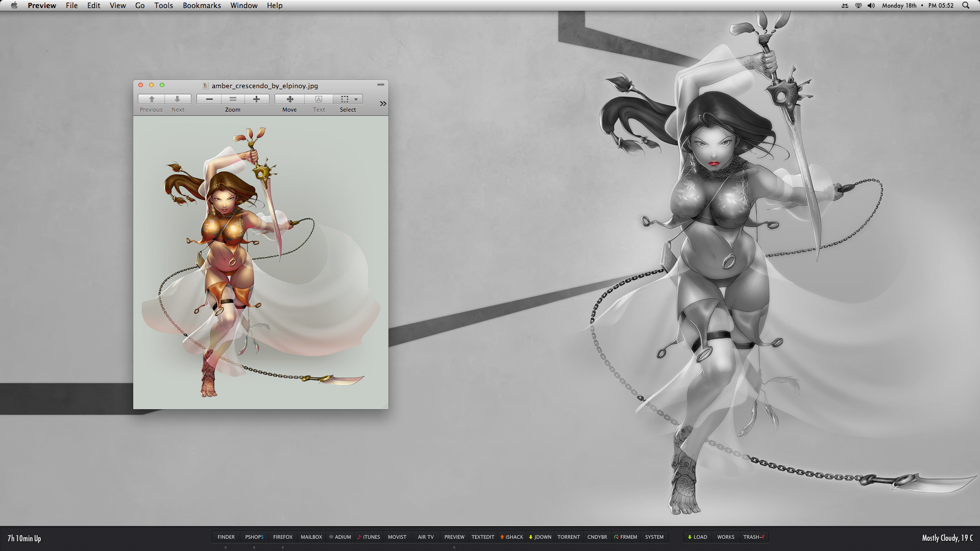The width and height of the screenshot is (980, 551).
Task: Open the View menu
Action: [x=117, y=5]
